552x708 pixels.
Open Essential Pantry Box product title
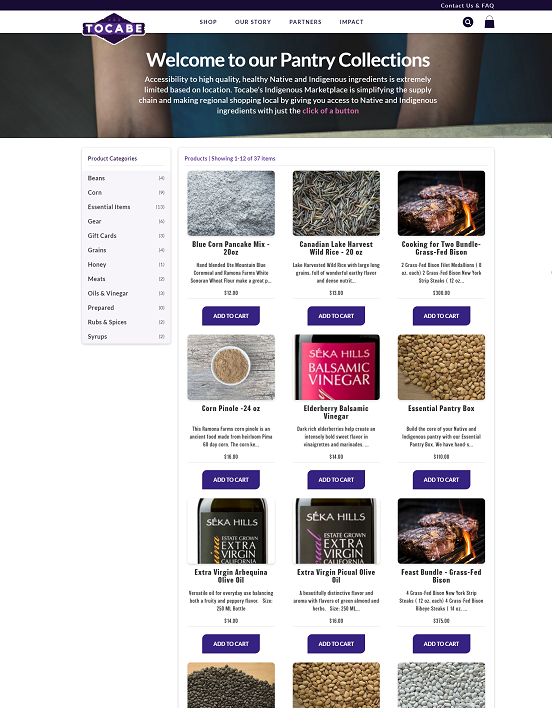[x=441, y=408]
